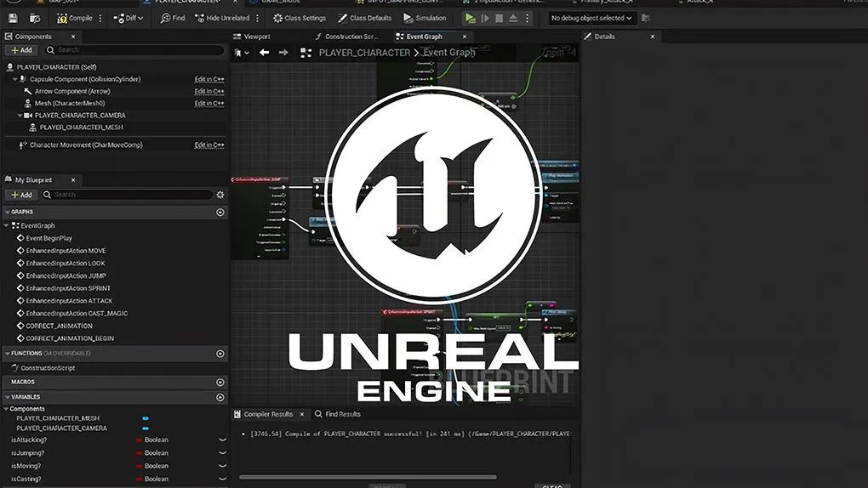The height and width of the screenshot is (488, 868).
Task: Collapse PLAYER_CHARACTER_CAMERA node
Action: [x=20, y=116]
